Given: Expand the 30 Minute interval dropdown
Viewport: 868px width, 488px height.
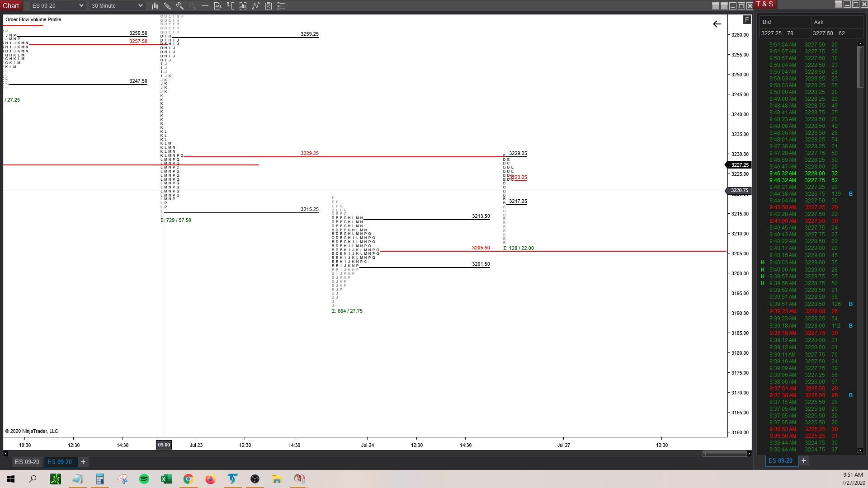Looking at the screenshot, I should [x=140, y=6].
